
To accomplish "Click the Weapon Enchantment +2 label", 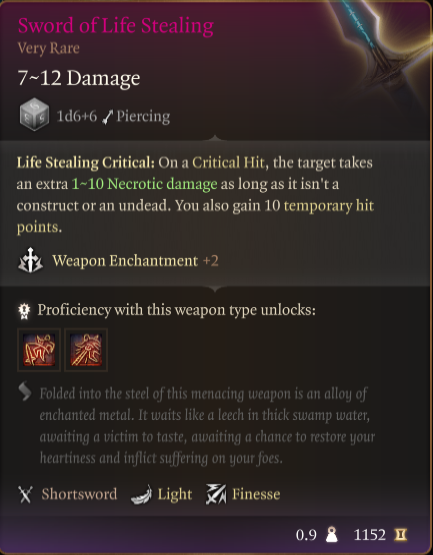I will (x=135, y=261).
